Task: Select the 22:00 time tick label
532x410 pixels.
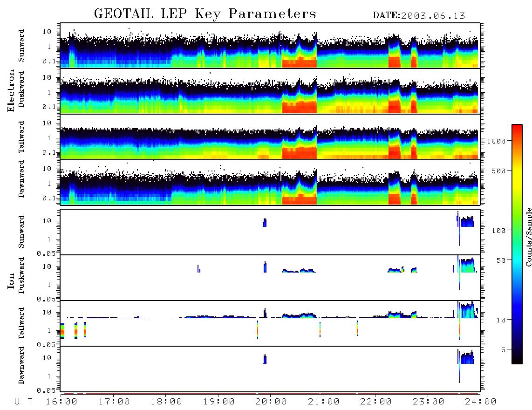Action: click(376, 402)
